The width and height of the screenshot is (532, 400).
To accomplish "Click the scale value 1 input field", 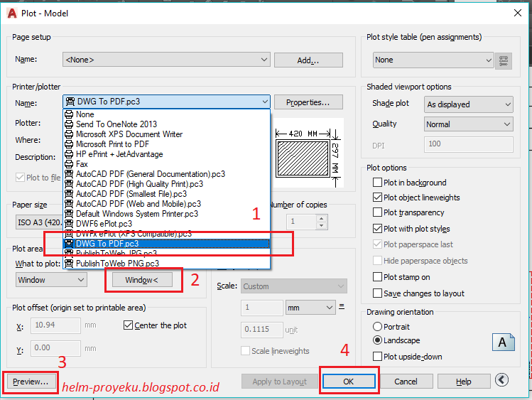I will (262, 308).
